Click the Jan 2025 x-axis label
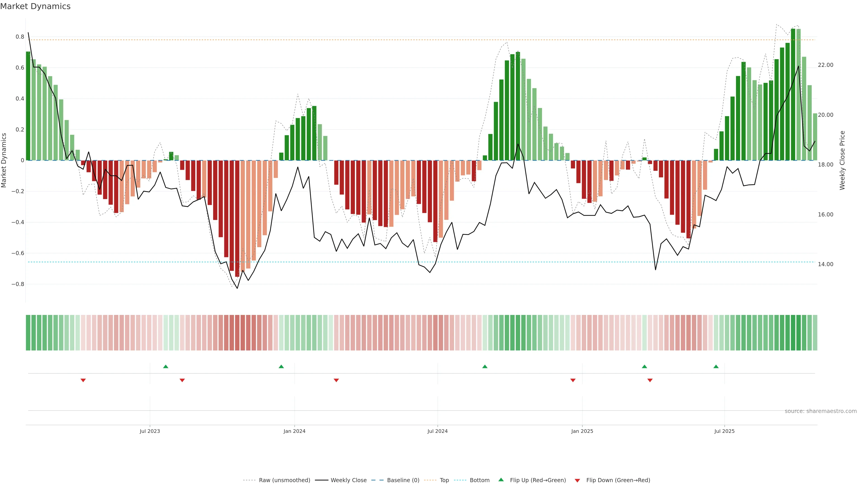Viewport: 868px width, 488px height. click(x=582, y=431)
